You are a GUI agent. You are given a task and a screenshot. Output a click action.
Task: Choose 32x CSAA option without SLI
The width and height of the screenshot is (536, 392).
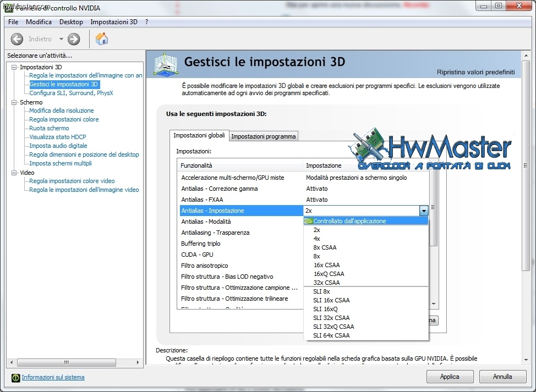click(x=366, y=283)
